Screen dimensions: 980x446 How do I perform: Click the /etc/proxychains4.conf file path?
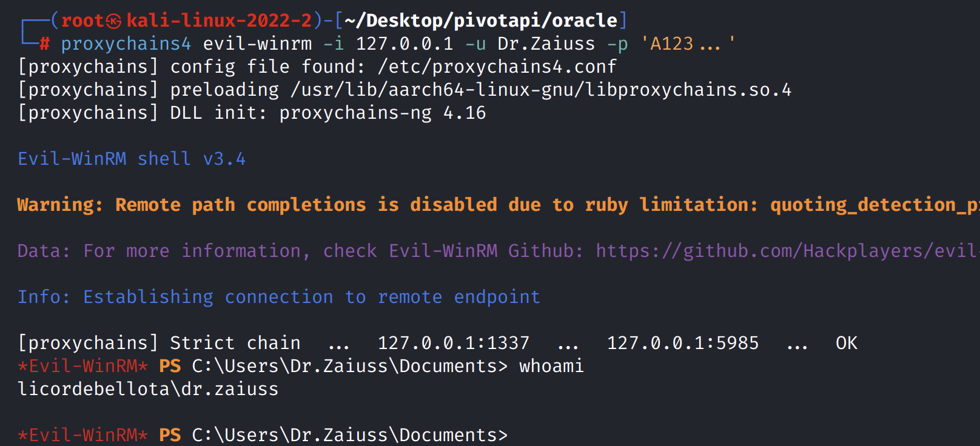click(497, 67)
